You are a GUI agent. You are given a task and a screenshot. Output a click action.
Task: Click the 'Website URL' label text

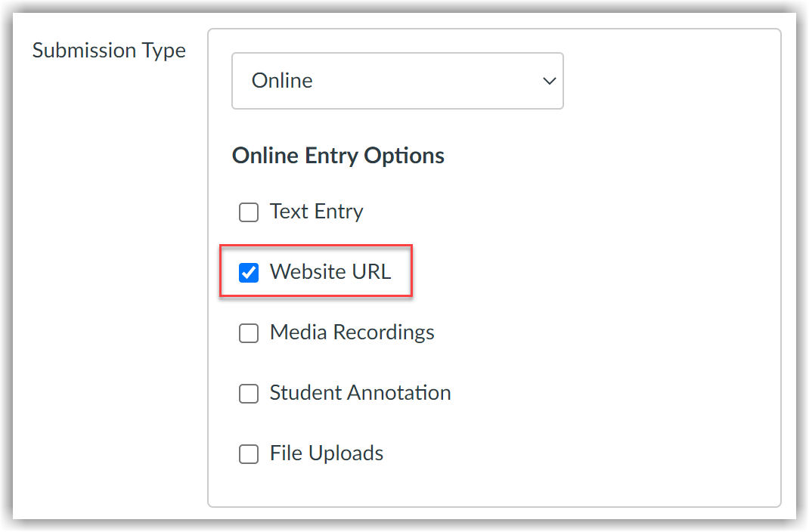tap(330, 272)
